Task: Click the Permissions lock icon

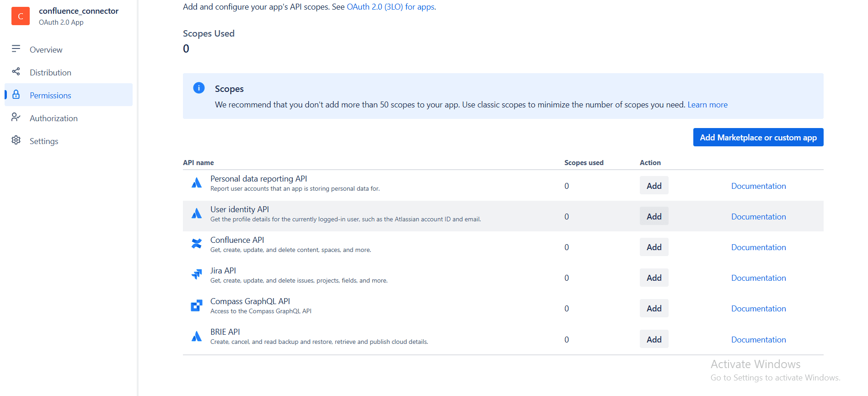Action: coord(16,94)
